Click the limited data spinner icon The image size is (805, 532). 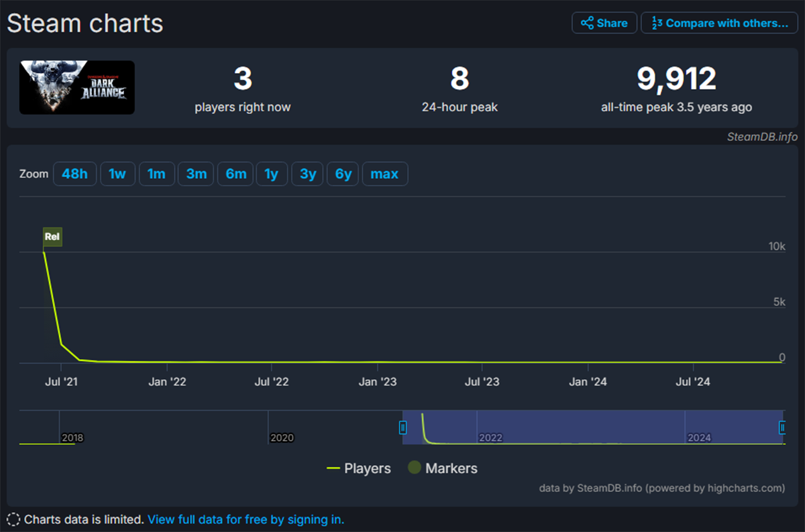(x=13, y=519)
